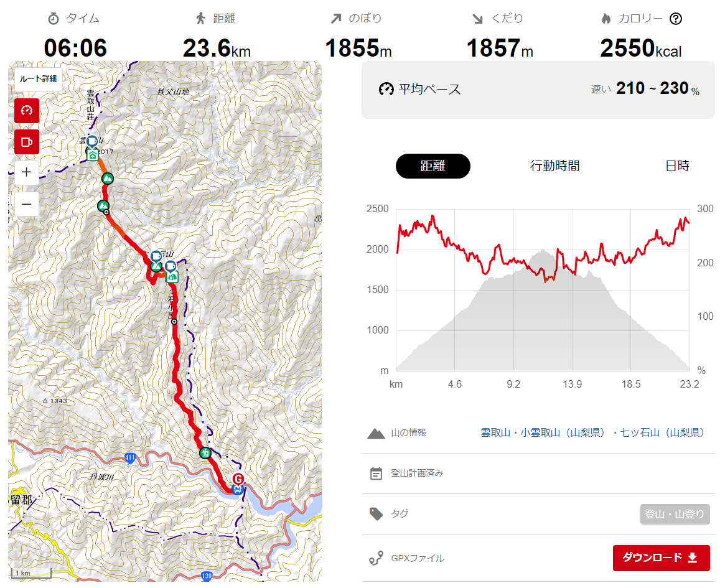The width and height of the screenshot is (725, 588).
Task: Click the calorie help question mark icon
Action: 676,19
